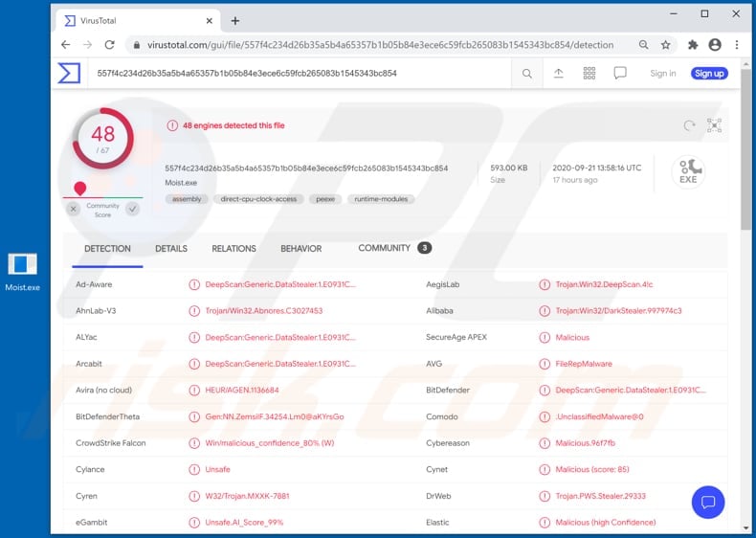Click the alert icon next to Ad-Aware detection
The height and width of the screenshot is (538, 756).
pyautogui.click(x=194, y=284)
